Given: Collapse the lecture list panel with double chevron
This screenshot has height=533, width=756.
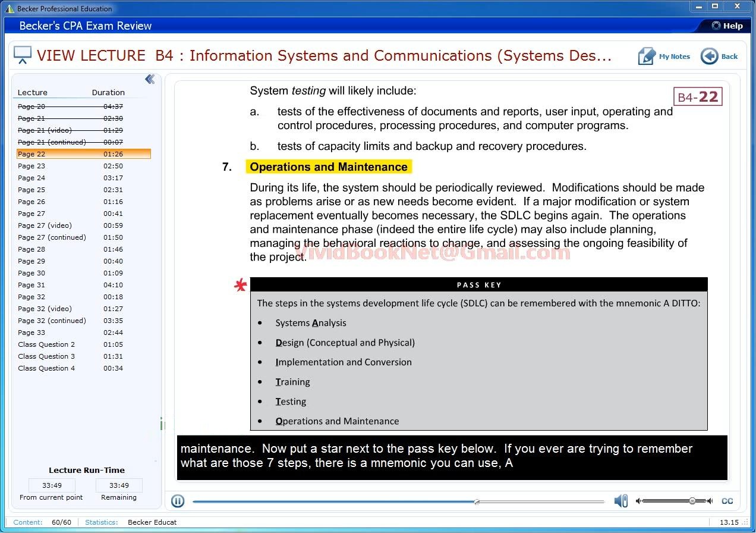Looking at the screenshot, I should pos(150,79).
